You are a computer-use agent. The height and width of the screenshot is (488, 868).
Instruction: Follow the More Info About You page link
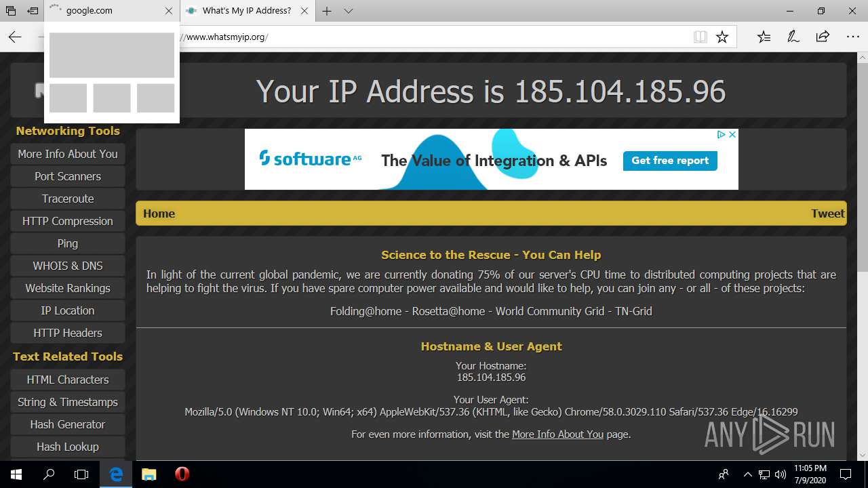tap(557, 434)
